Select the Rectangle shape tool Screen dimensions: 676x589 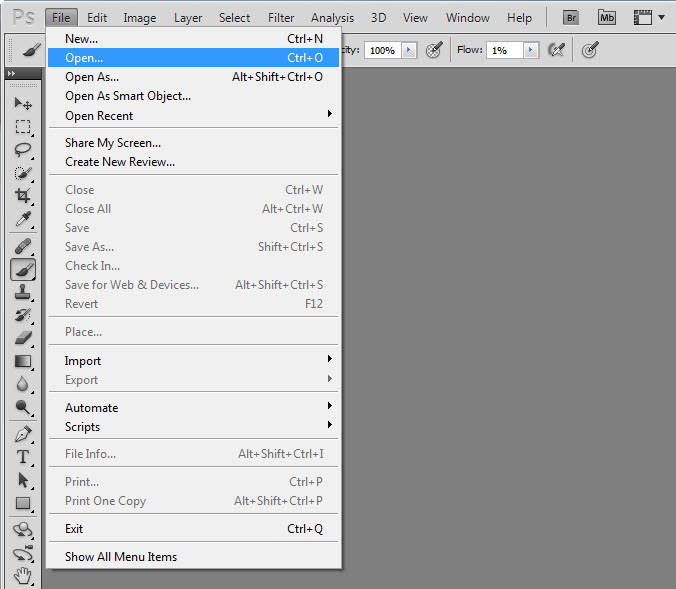(x=23, y=503)
